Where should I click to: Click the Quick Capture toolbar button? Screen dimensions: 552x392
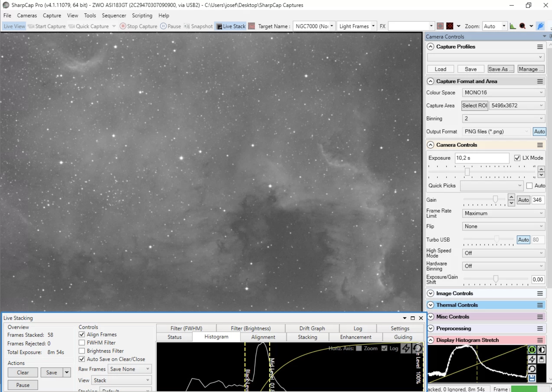click(89, 26)
